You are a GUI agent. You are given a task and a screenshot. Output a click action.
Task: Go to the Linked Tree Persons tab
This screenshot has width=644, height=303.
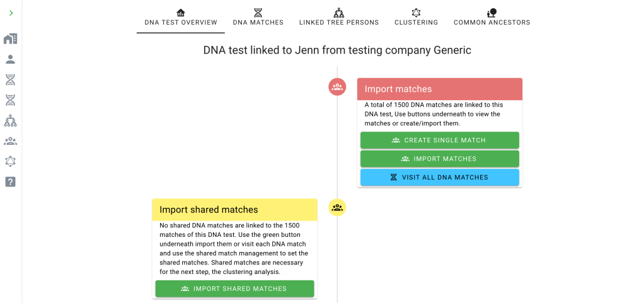[339, 17]
